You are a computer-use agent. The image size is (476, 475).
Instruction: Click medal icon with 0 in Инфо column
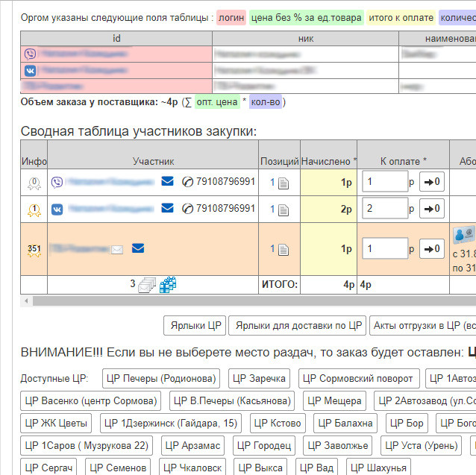coord(34,183)
